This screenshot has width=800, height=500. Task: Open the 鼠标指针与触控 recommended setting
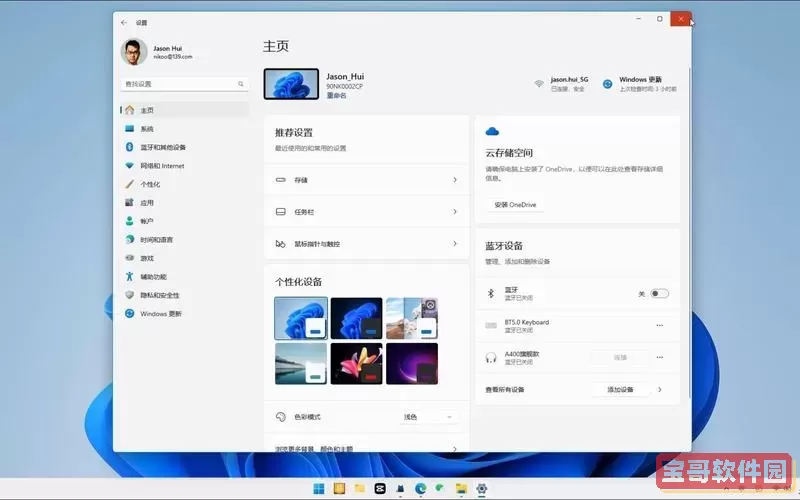coord(366,244)
